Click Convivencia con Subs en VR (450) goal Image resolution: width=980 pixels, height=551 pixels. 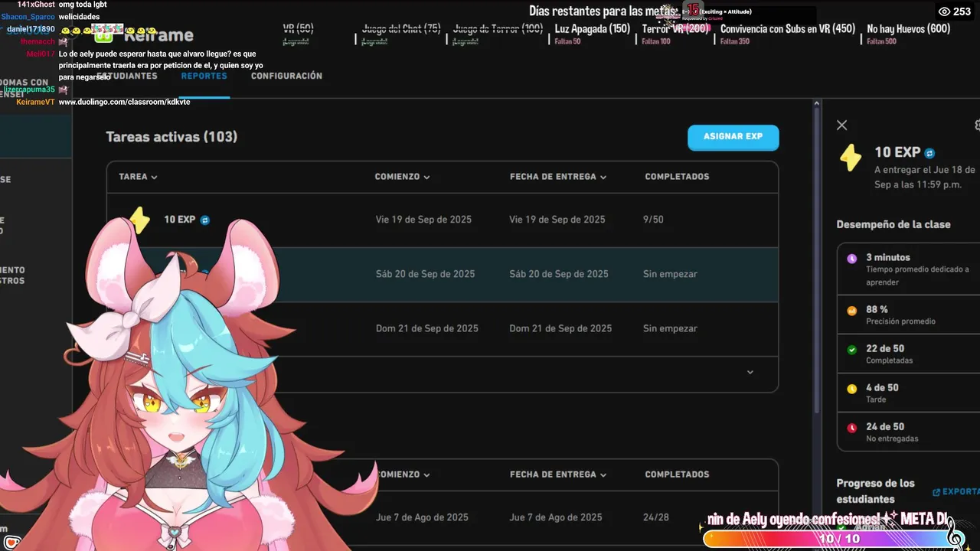pos(788,29)
